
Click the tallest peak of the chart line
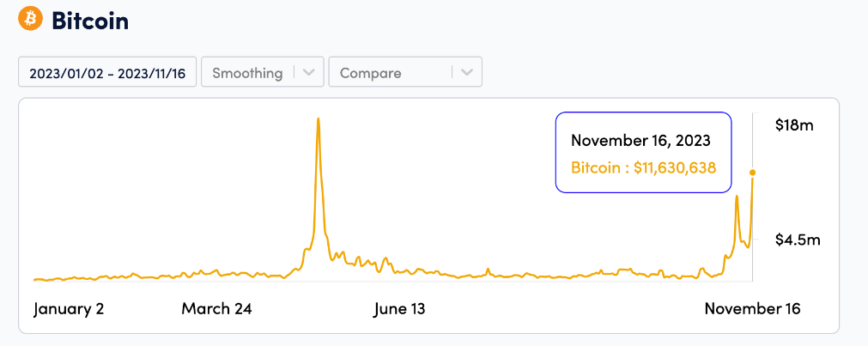[319, 119]
